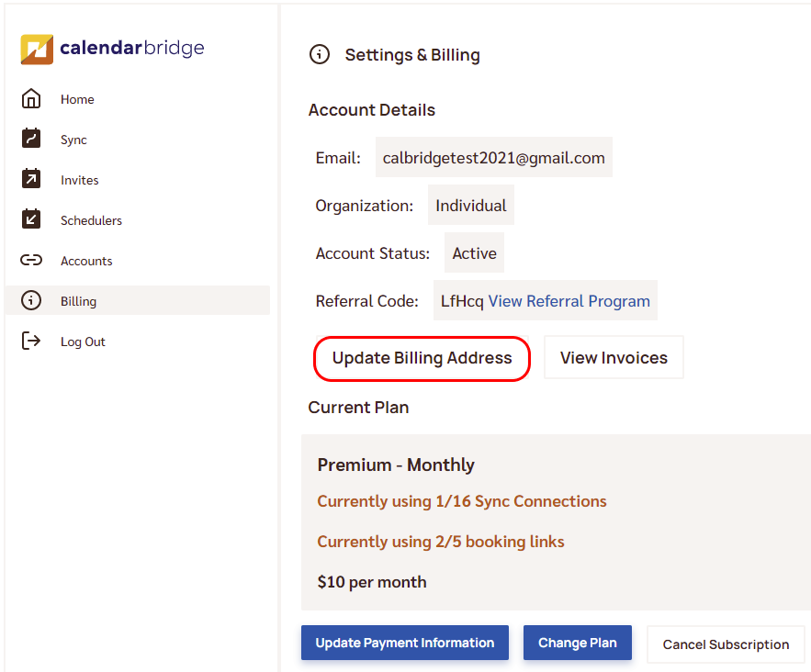Click the Invites arrow calendar icon
Viewport: 811px width, 672px height.
point(31,179)
